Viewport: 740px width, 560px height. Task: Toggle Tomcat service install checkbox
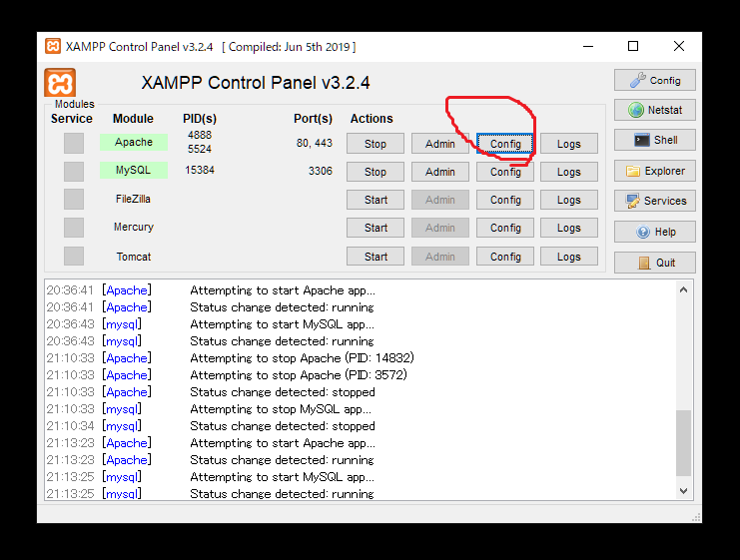(74, 256)
